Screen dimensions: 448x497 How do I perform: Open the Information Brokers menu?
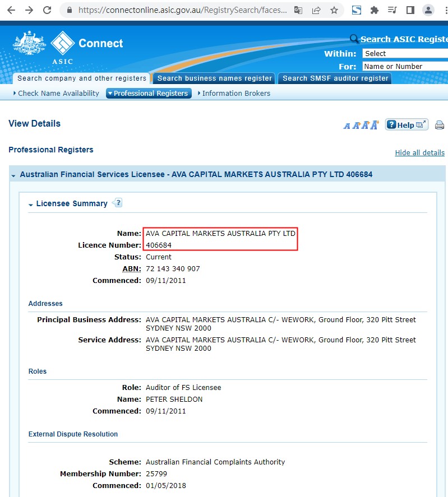click(234, 93)
